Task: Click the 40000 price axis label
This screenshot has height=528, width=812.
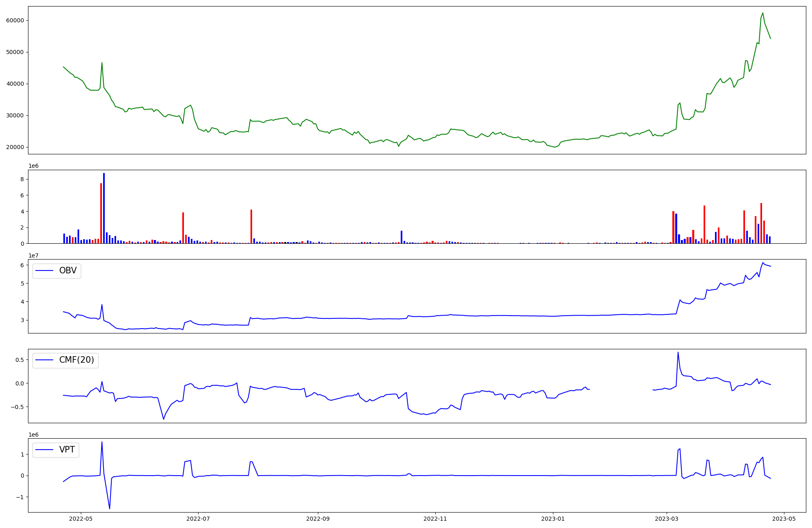Action: tap(15, 84)
